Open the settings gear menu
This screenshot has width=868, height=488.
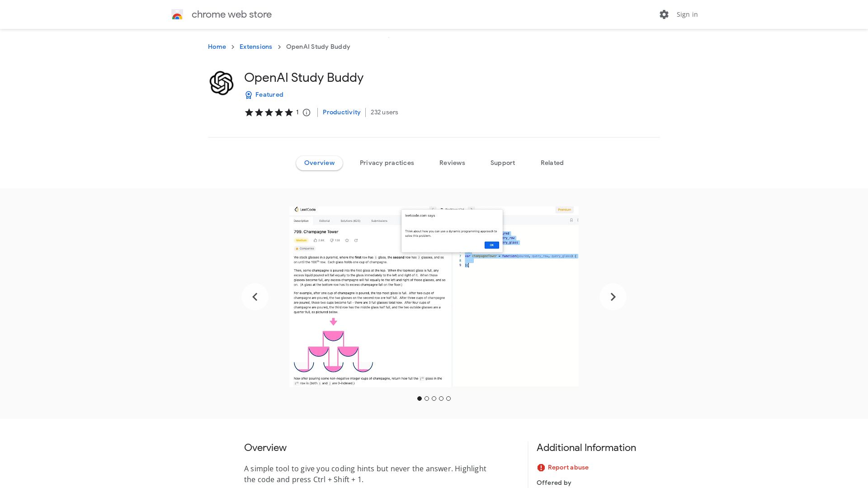[664, 14]
